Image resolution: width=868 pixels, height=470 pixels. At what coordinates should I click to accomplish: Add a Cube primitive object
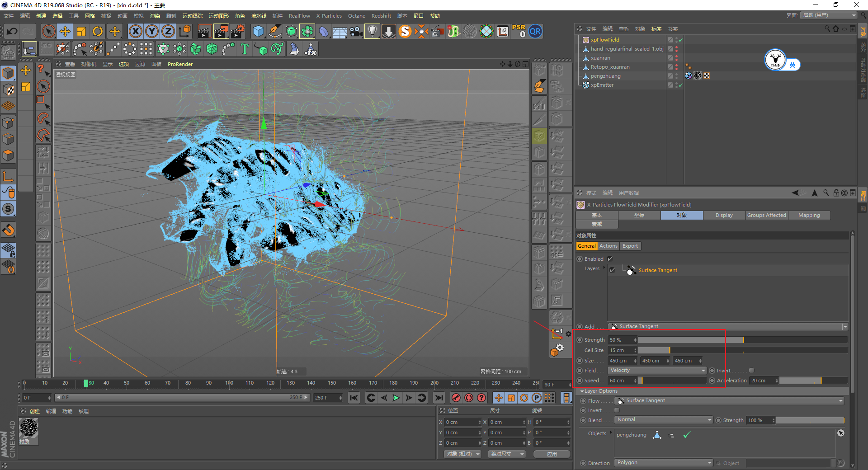(x=258, y=31)
